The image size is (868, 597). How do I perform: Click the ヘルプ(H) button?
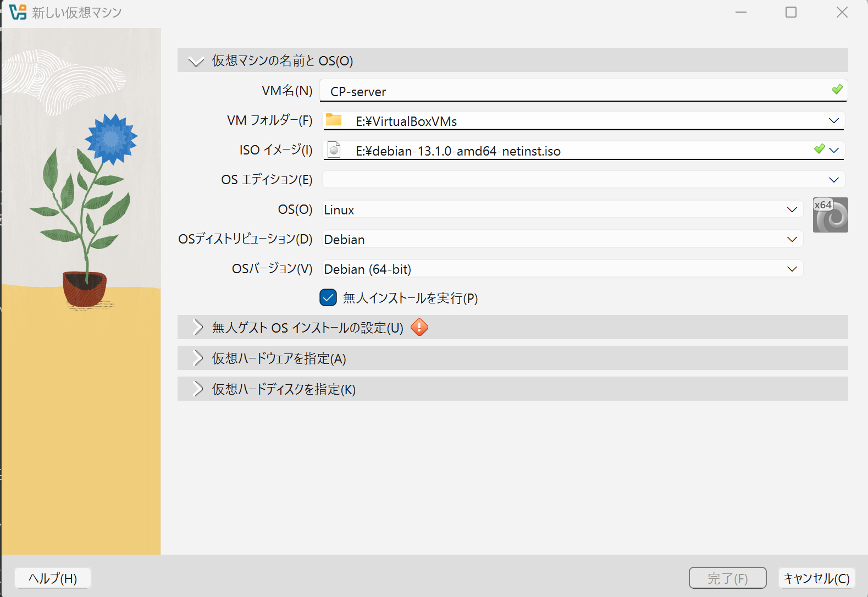point(53,578)
